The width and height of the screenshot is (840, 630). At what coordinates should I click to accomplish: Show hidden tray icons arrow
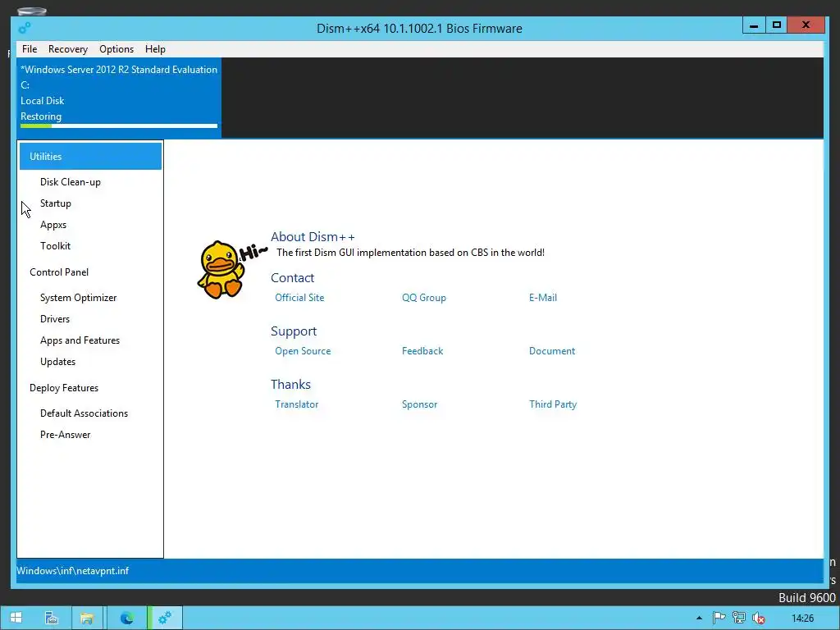[699, 619]
